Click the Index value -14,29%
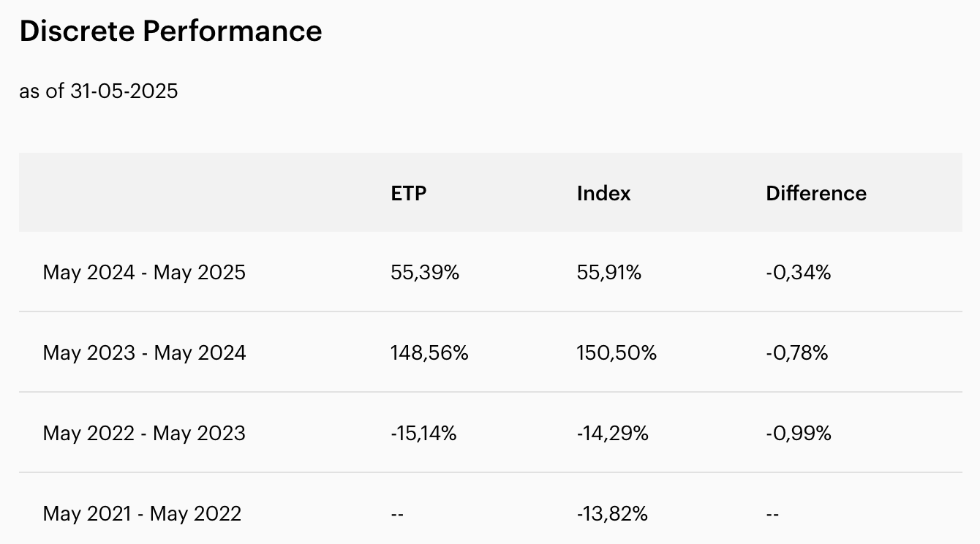 612,434
